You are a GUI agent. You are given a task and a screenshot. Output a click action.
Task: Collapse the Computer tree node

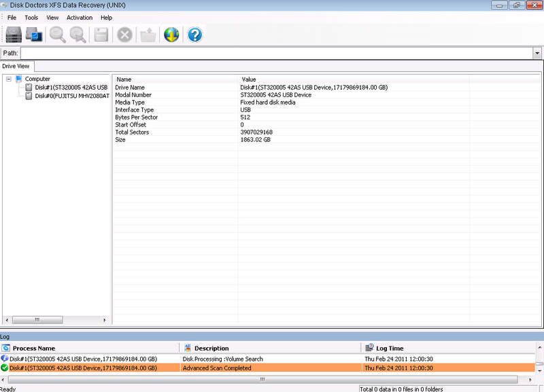pos(9,79)
